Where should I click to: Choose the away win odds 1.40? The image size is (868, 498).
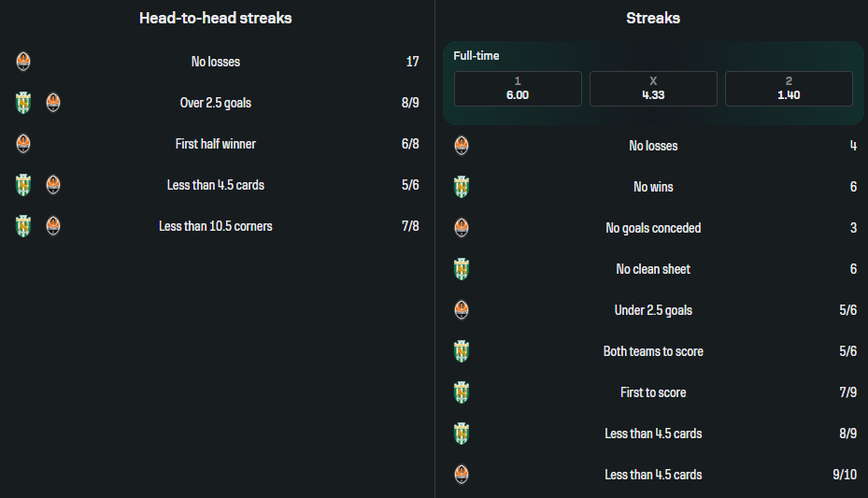(789, 89)
